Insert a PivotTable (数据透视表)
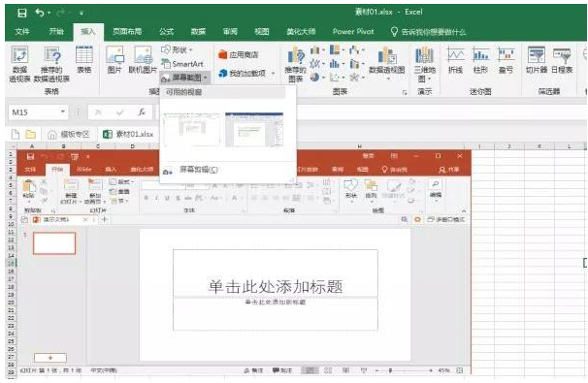Viewport: 588px width, 383px height. [x=19, y=64]
